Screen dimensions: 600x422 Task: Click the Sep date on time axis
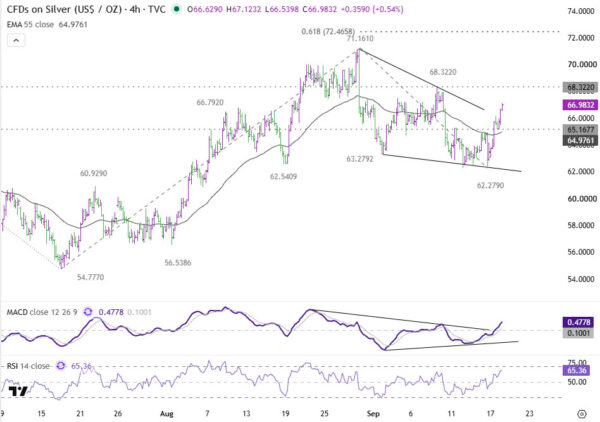373,414
